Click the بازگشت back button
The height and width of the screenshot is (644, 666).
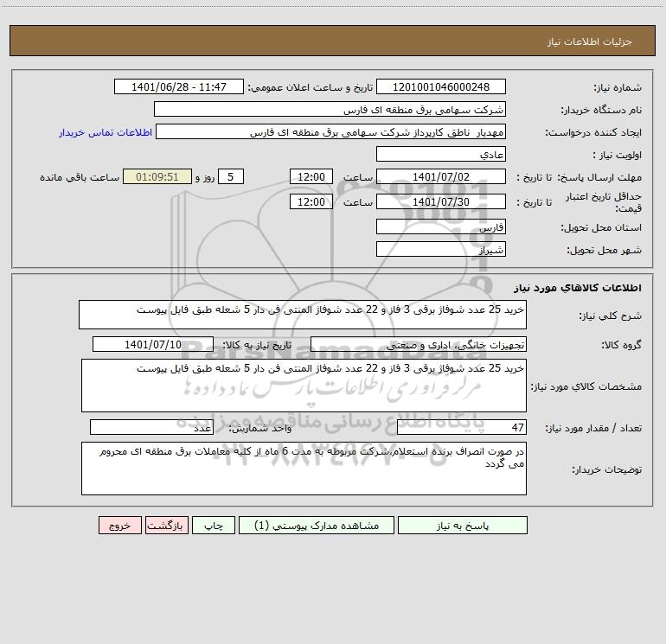click(x=166, y=525)
